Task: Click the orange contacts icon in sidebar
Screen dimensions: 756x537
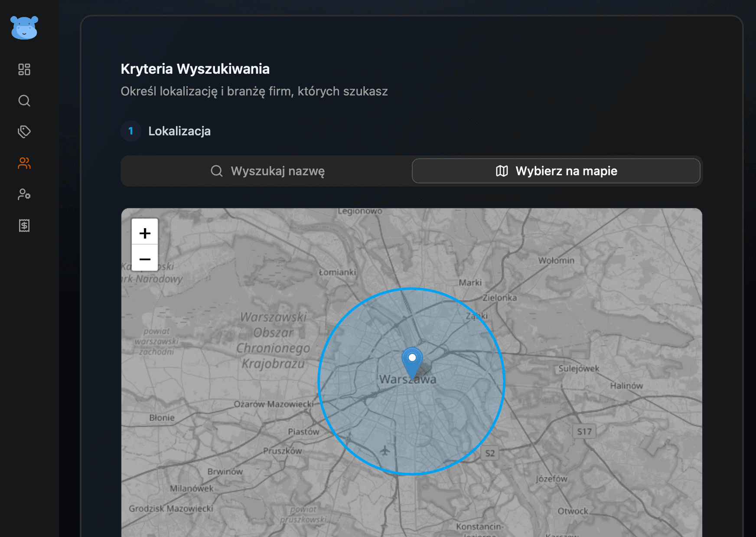Action: point(24,164)
